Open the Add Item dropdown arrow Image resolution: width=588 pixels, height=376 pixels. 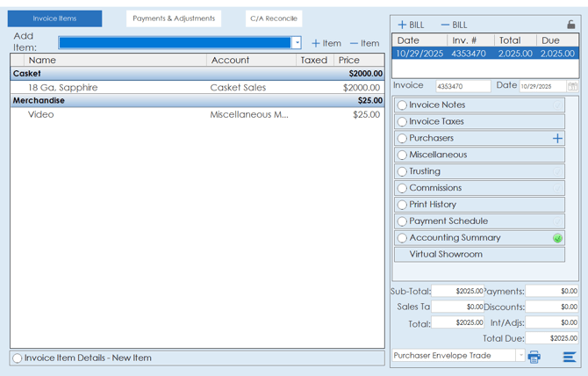click(x=297, y=43)
